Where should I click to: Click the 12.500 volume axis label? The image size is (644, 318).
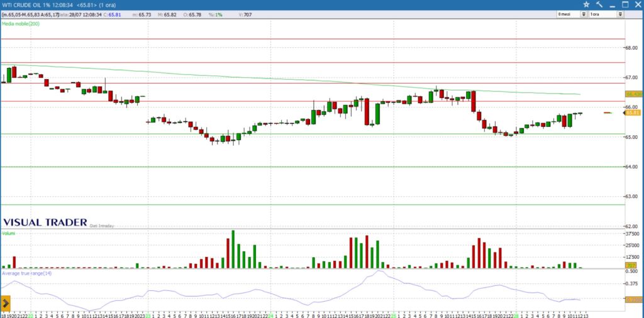pyautogui.click(x=633, y=257)
